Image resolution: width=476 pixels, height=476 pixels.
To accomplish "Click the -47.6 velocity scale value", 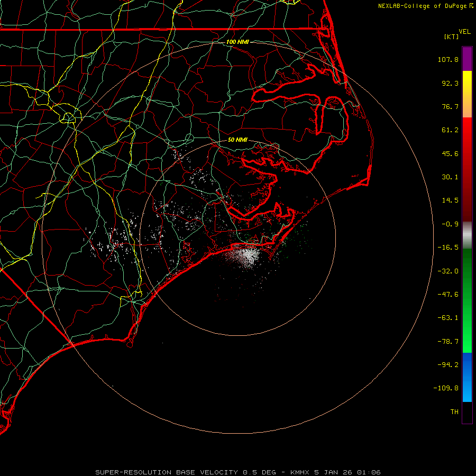I will tap(448, 295).
